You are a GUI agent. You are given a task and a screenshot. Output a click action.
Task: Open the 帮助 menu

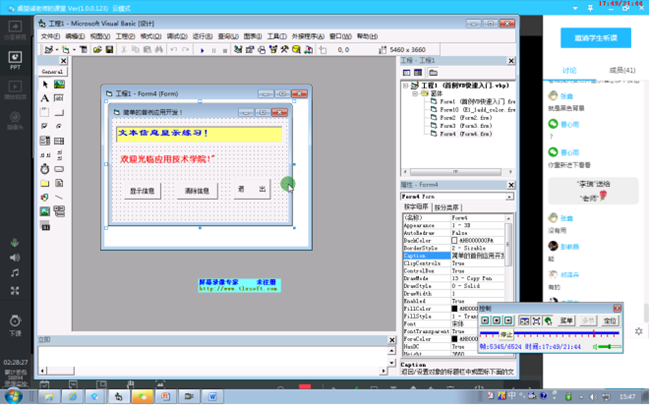pos(367,36)
